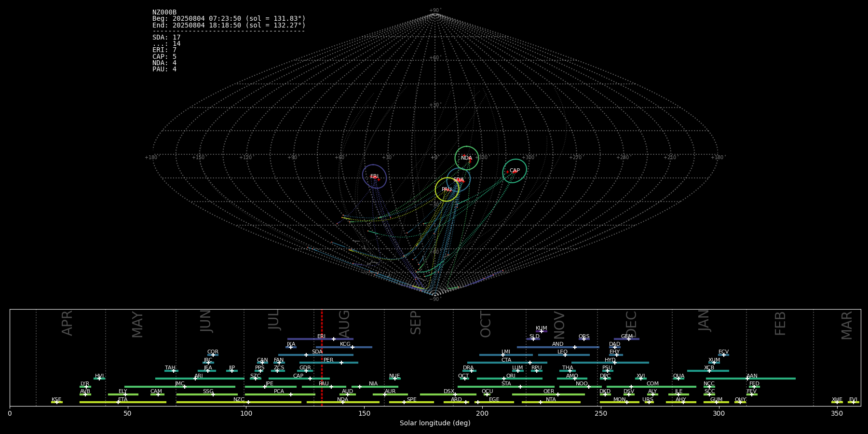
Task: Click the '...: 14' sporadic count entry
Action: (166, 44)
